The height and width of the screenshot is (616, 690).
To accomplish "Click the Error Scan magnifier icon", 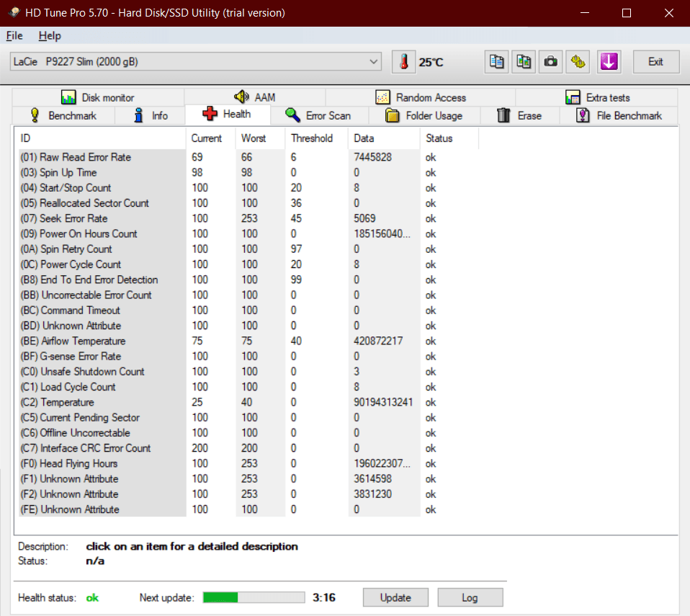I will (x=292, y=115).
